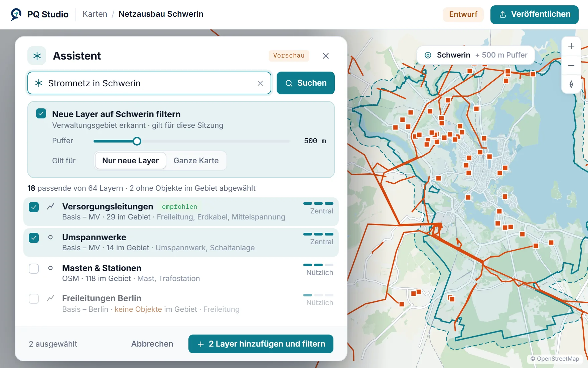The height and width of the screenshot is (368, 588).
Task: Click 'keine Objekte' text in Berlin row
Action: point(138,309)
